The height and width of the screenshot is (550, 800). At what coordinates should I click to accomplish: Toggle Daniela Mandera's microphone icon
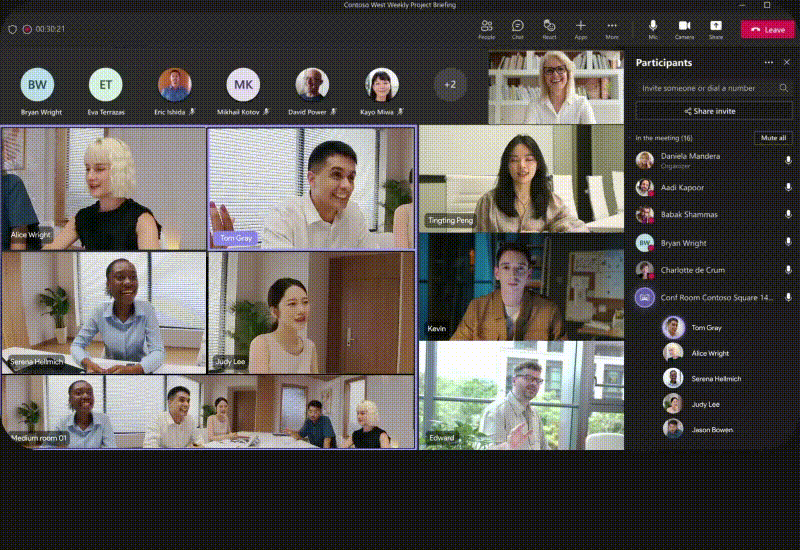(788, 160)
